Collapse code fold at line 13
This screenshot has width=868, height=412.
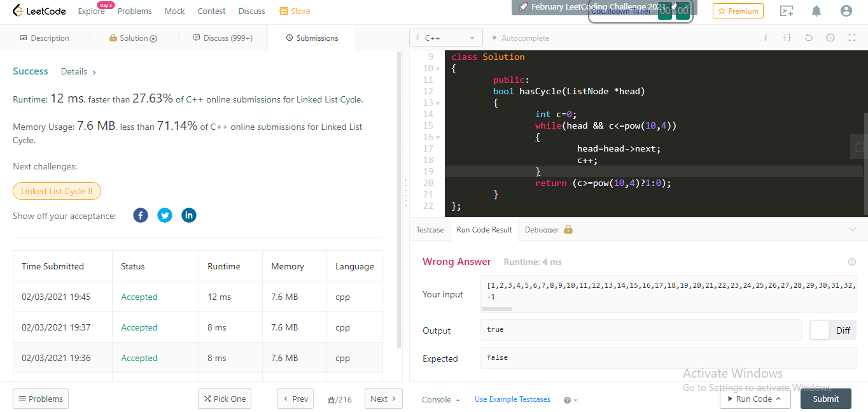[438, 103]
